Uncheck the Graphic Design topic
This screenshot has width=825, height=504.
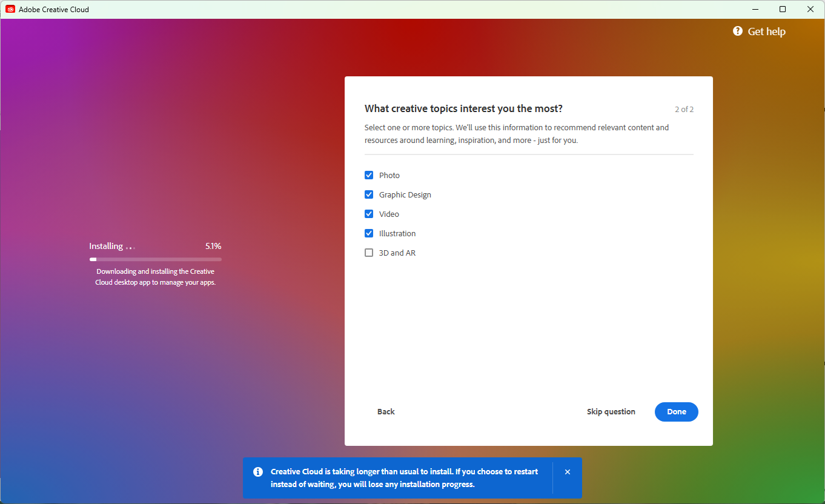point(369,194)
